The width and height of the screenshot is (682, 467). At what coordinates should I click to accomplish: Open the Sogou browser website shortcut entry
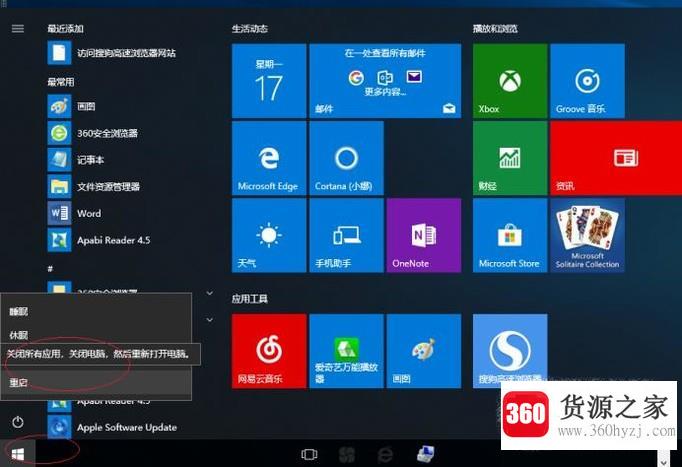(112, 53)
